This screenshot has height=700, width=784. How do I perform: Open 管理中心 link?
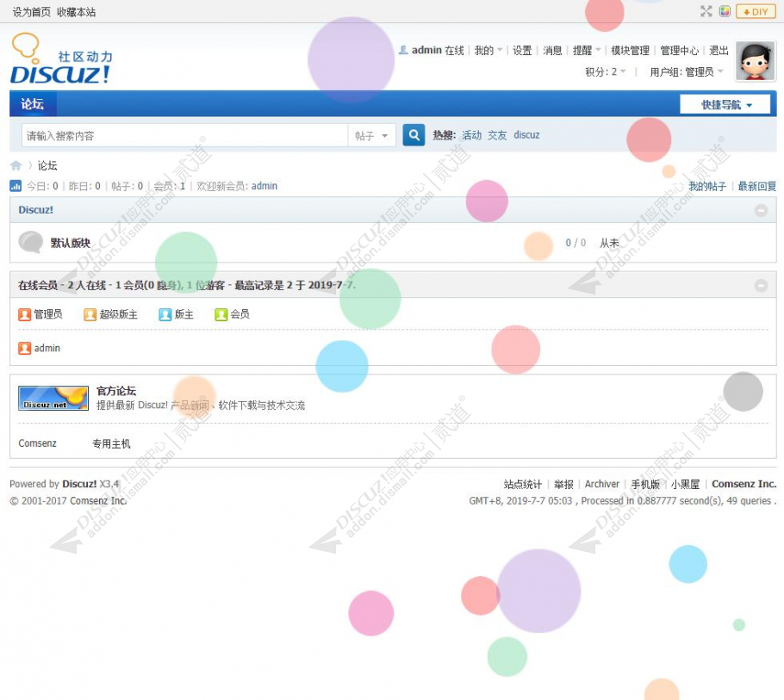click(679, 51)
